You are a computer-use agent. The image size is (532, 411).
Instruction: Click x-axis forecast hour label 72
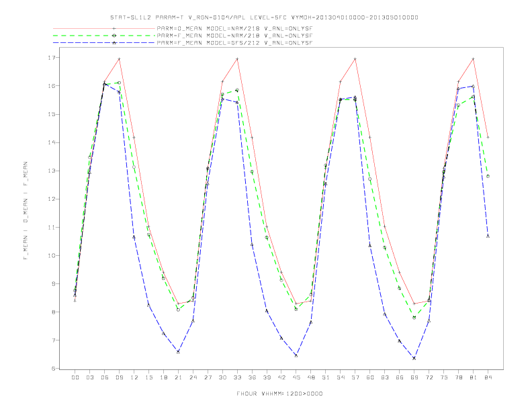[x=429, y=377]
